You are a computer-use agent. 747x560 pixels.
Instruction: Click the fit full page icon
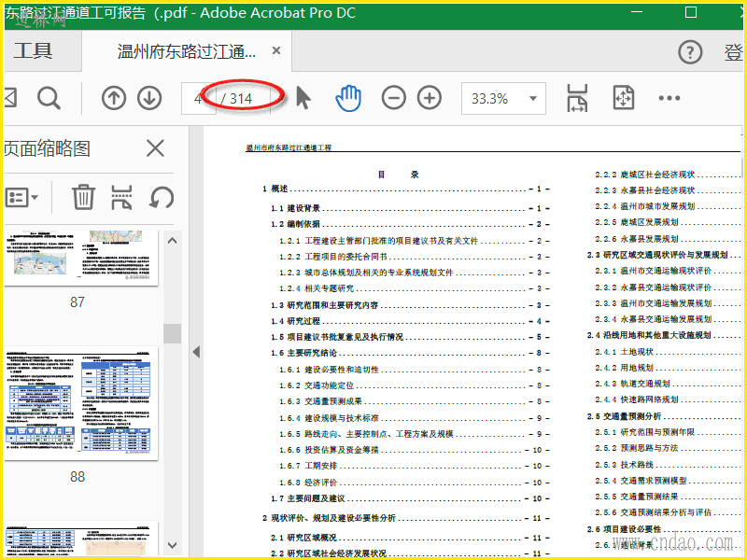(623, 98)
